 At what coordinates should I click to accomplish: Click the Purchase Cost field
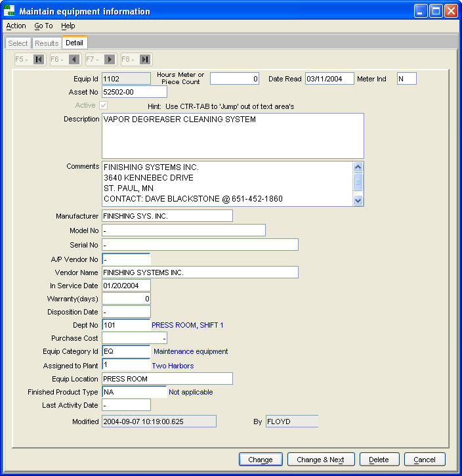[x=135, y=338]
